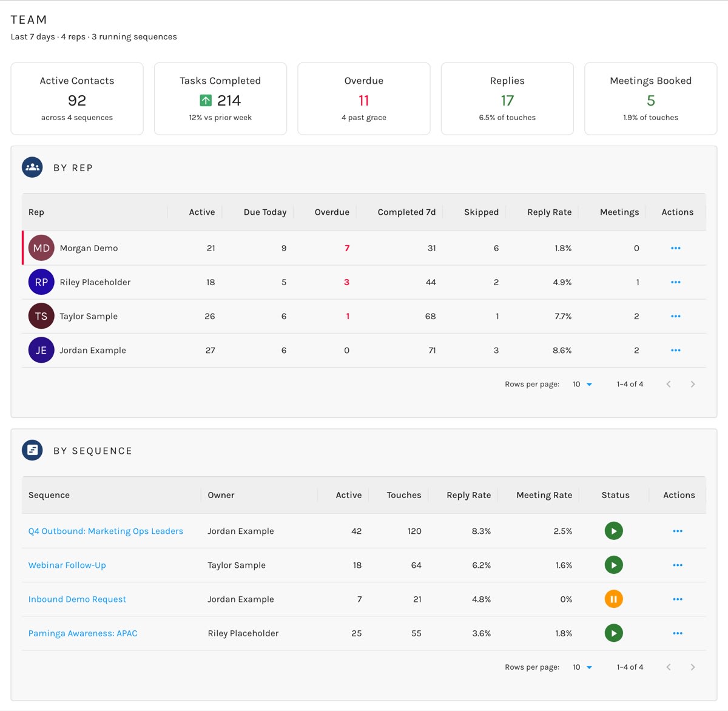Open the Inbound Demo Request link
Image resolution: width=728 pixels, height=711 pixels.
pyautogui.click(x=77, y=599)
